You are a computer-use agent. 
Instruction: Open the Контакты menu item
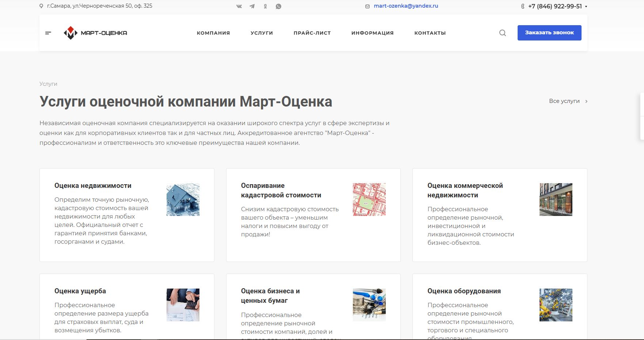(x=430, y=33)
